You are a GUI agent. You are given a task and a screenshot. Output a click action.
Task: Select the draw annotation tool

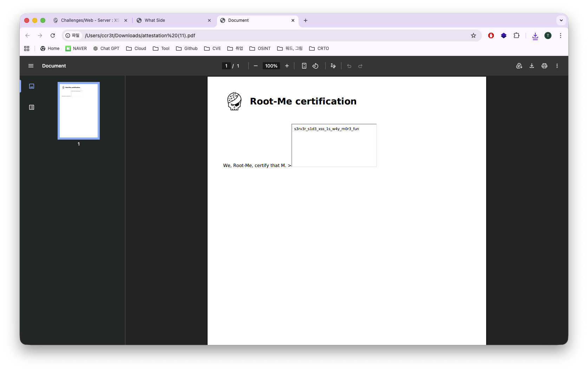333,66
